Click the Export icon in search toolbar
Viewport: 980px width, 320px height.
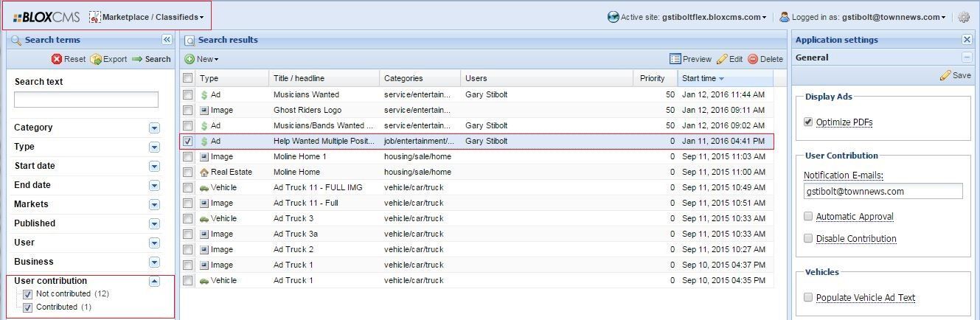click(x=96, y=59)
